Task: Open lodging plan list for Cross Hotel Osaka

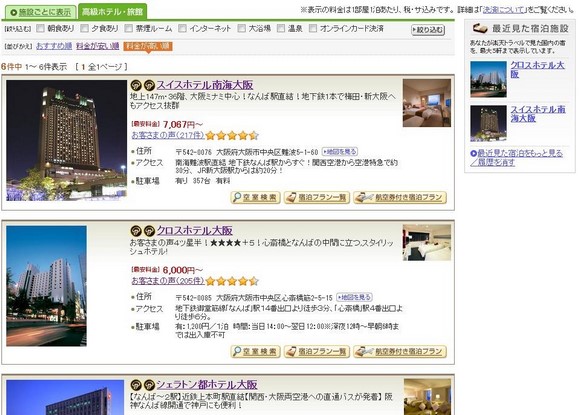Action: tap(317, 351)
